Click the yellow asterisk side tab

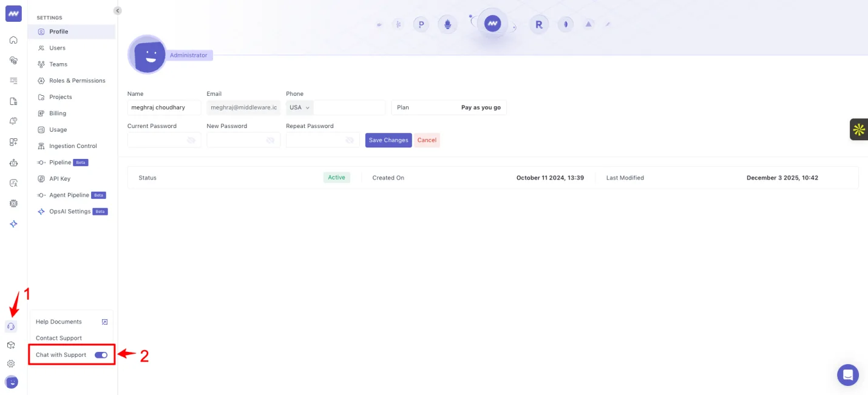point(859,129)
